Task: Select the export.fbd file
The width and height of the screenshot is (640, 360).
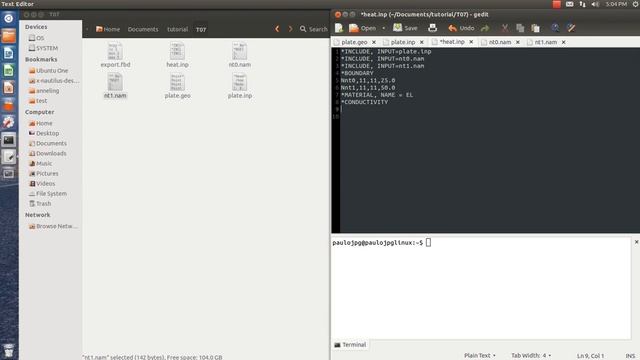Action: pos(115,55)
